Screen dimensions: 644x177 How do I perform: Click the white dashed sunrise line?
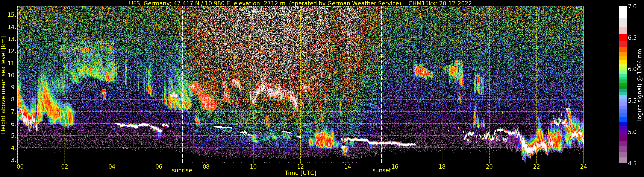click(182, 85)
